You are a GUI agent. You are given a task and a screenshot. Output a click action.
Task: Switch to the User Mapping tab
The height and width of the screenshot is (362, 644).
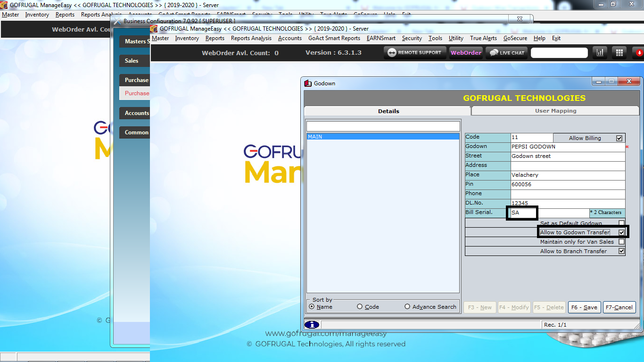(x=555, y=111)
